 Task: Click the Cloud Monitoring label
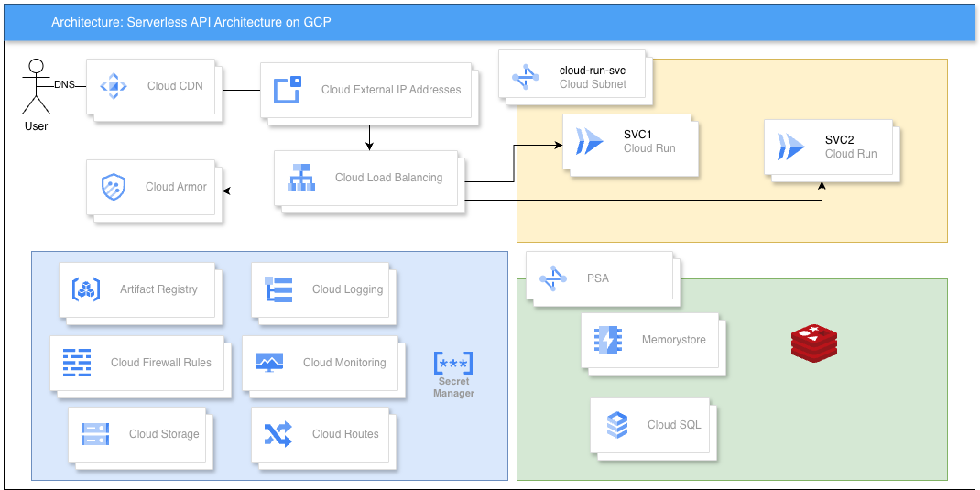point(344,363)
